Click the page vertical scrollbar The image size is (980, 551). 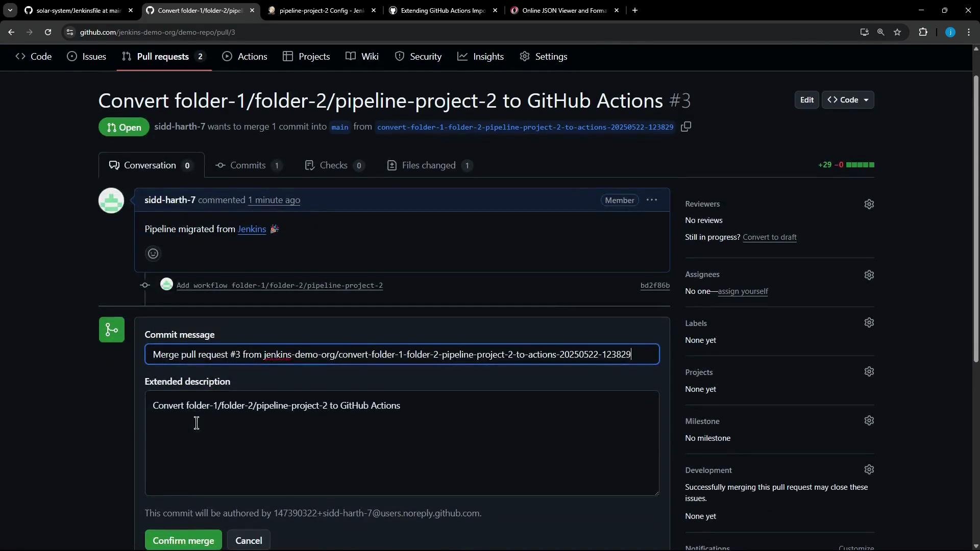pos(976,219)
